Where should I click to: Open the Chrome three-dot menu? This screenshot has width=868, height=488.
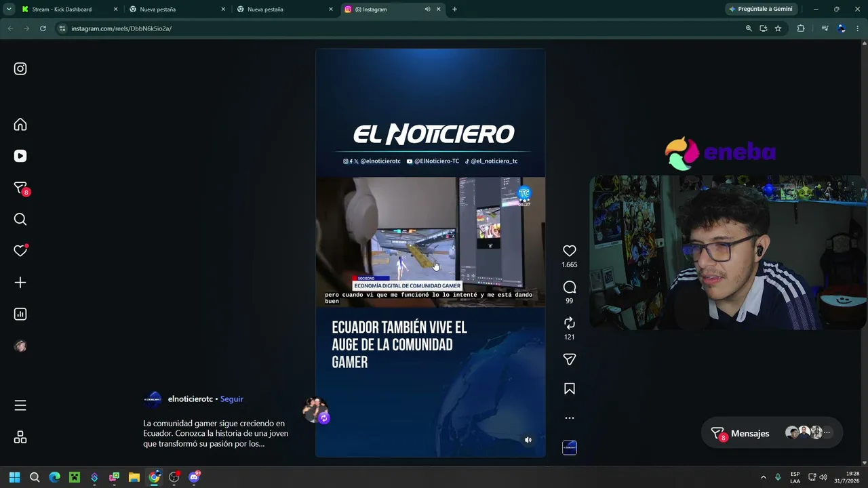(858, 28)
